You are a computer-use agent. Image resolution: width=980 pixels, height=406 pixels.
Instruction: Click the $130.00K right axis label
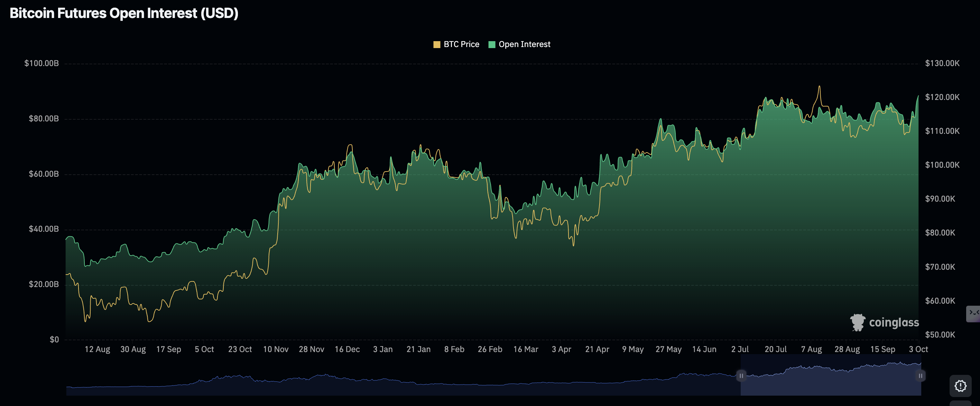pos(942,63)
